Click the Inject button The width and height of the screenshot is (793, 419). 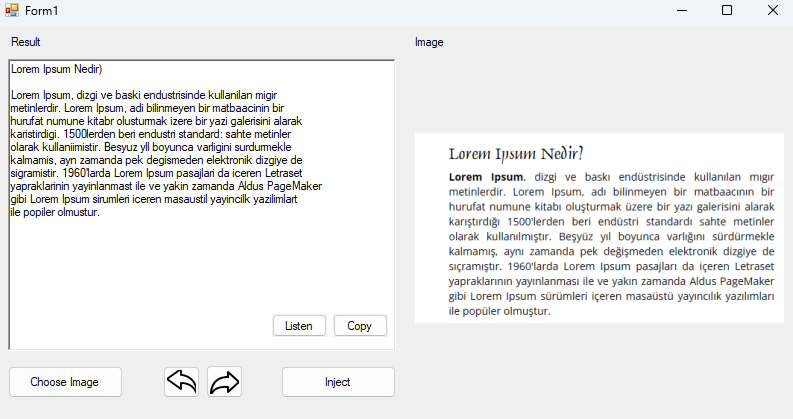[x=338, y=382]
